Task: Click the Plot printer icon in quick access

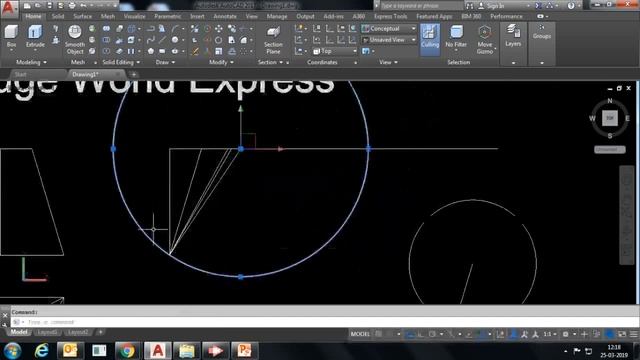Action: (72, 6)
